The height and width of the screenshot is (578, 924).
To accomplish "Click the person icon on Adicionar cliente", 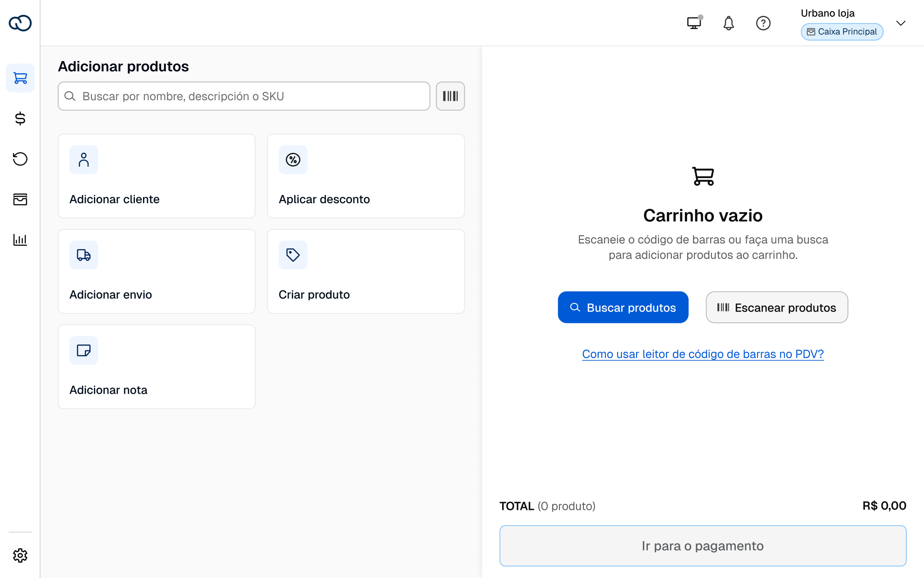I will point(84,160).
